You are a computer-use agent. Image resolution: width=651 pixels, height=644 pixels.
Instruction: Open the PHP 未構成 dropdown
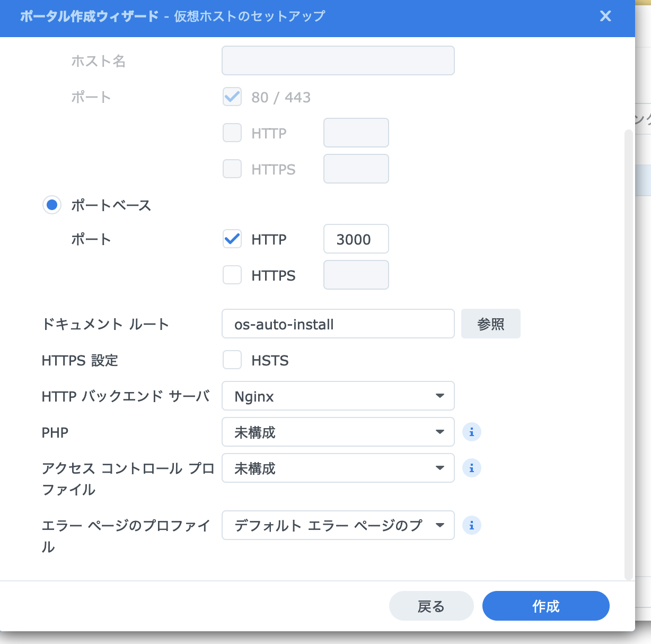point(338,432)
